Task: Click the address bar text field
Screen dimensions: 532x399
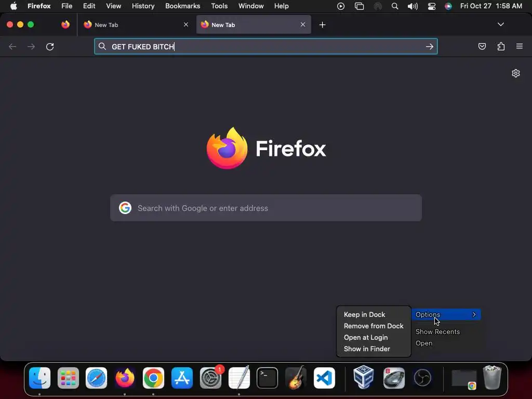Action: click(265, 46)
